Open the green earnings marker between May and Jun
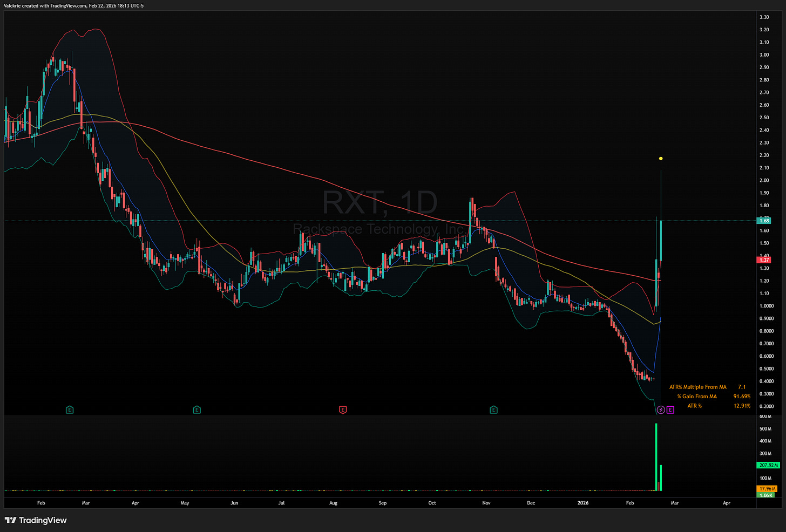The image size is (786, 532). click(196, 410)
